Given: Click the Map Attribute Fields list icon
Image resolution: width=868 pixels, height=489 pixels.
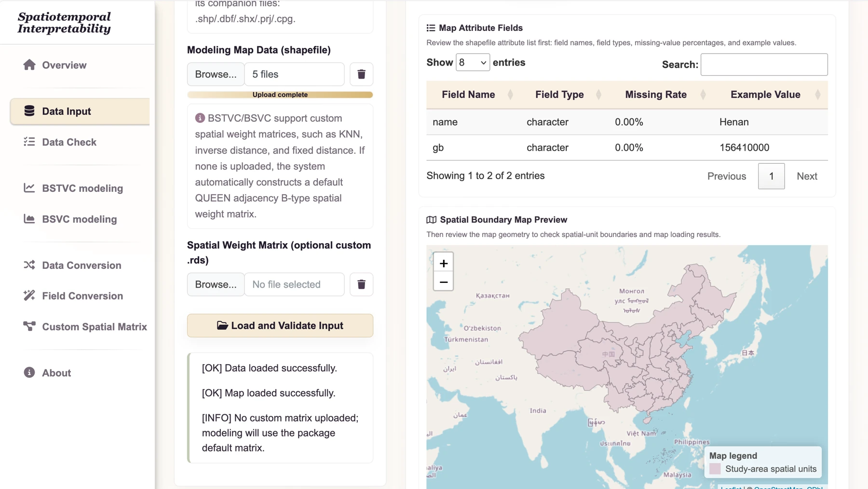Looking at the screenshot, I should click(x=431, y=28).
